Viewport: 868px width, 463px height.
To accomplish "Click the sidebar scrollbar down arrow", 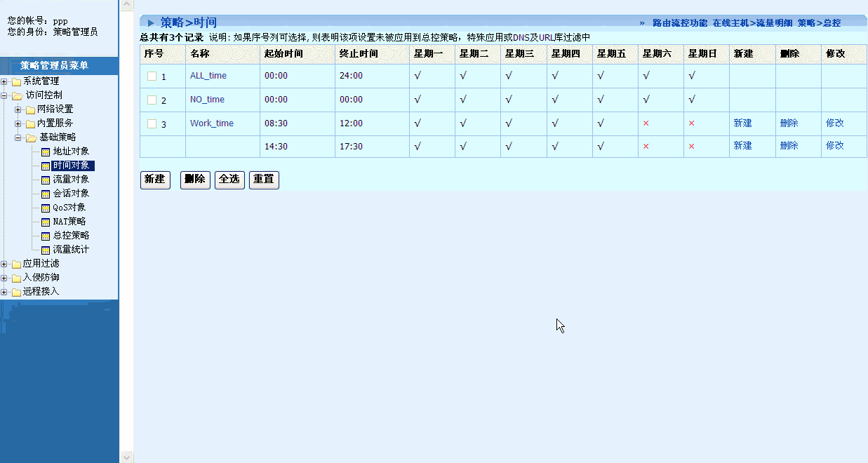I will coord(127,457).
